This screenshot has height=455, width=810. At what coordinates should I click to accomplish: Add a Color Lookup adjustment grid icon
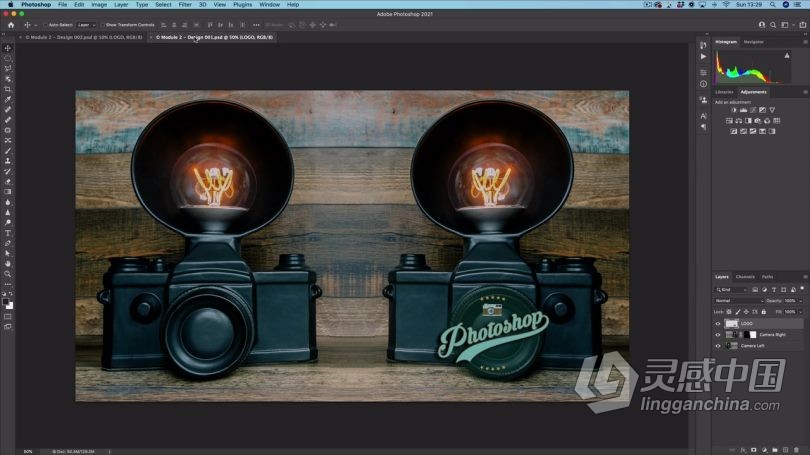pos(776,121)
